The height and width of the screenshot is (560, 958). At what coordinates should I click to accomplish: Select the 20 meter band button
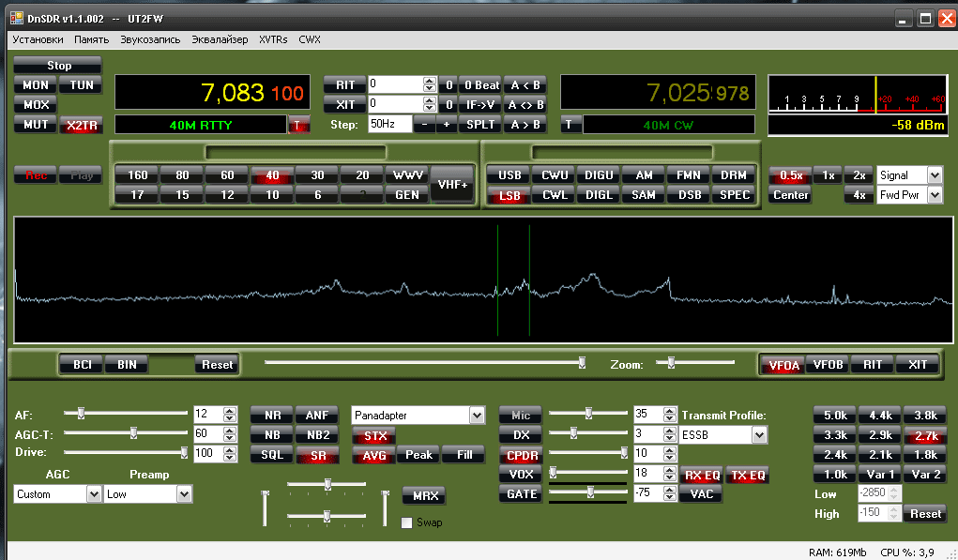pos(361,175)
